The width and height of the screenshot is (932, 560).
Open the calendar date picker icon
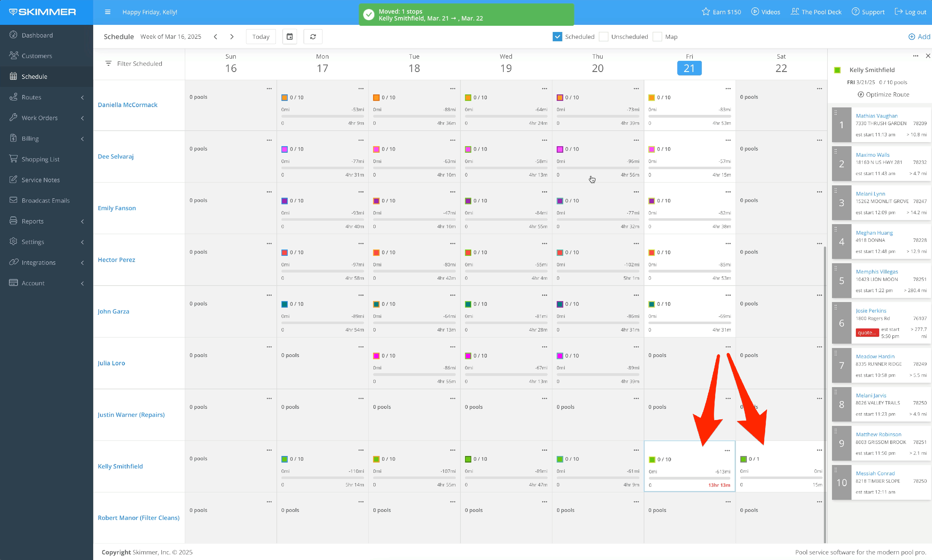(x=290, y=37)
